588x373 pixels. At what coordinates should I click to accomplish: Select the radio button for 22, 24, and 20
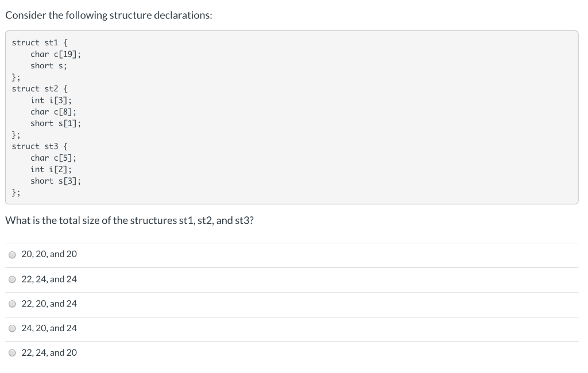[13, 353]
